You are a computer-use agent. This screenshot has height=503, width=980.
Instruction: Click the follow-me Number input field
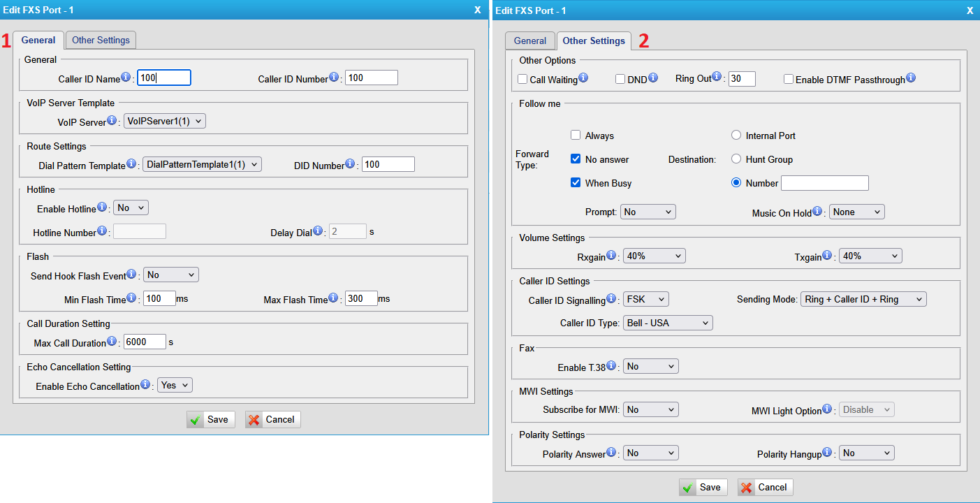824,183
